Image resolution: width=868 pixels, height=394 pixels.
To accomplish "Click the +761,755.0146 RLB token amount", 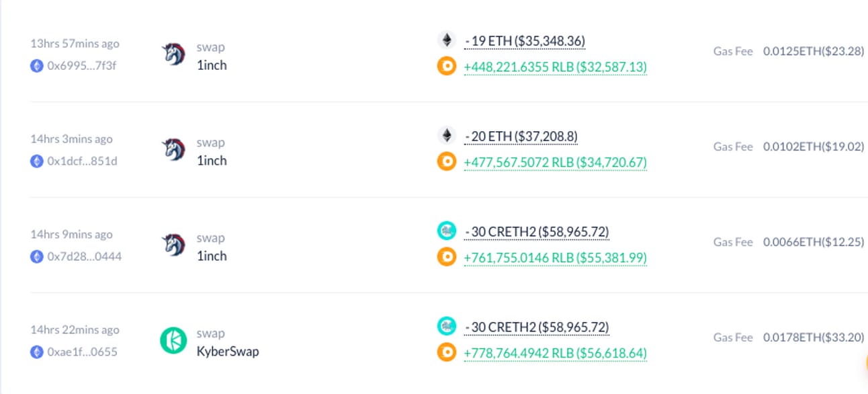I will 555,258.
